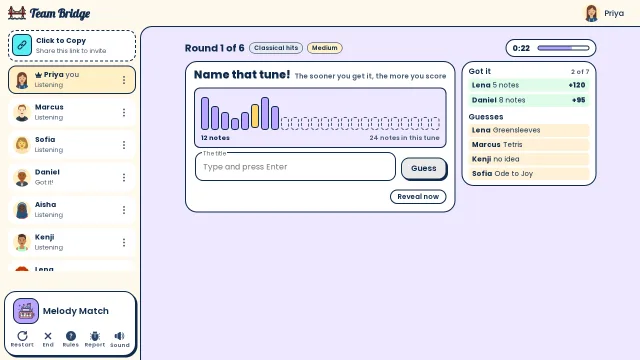The image size is (640, 360).
Task: Click the Click to Copy invite box
Action: pos(72,46)
